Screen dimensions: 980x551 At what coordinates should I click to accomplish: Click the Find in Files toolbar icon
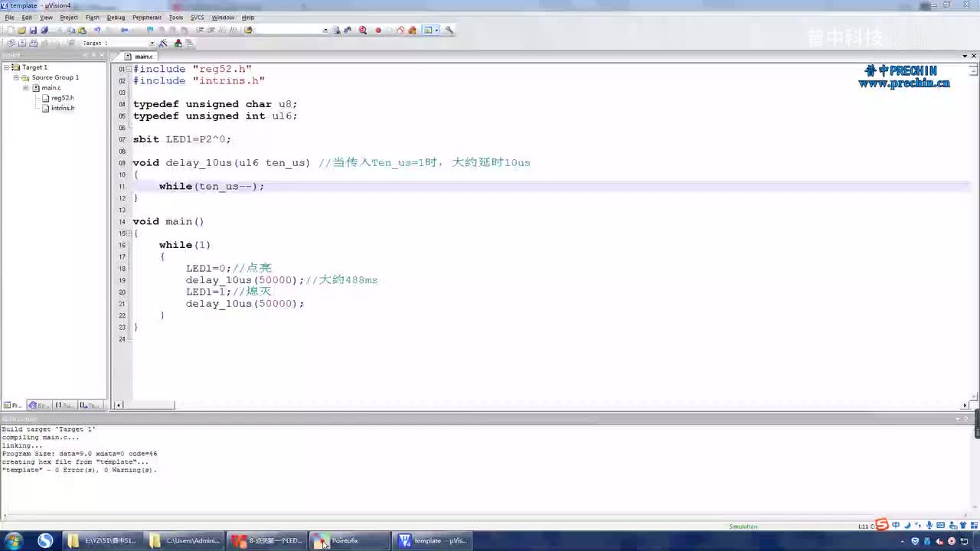tap(248, 30)
